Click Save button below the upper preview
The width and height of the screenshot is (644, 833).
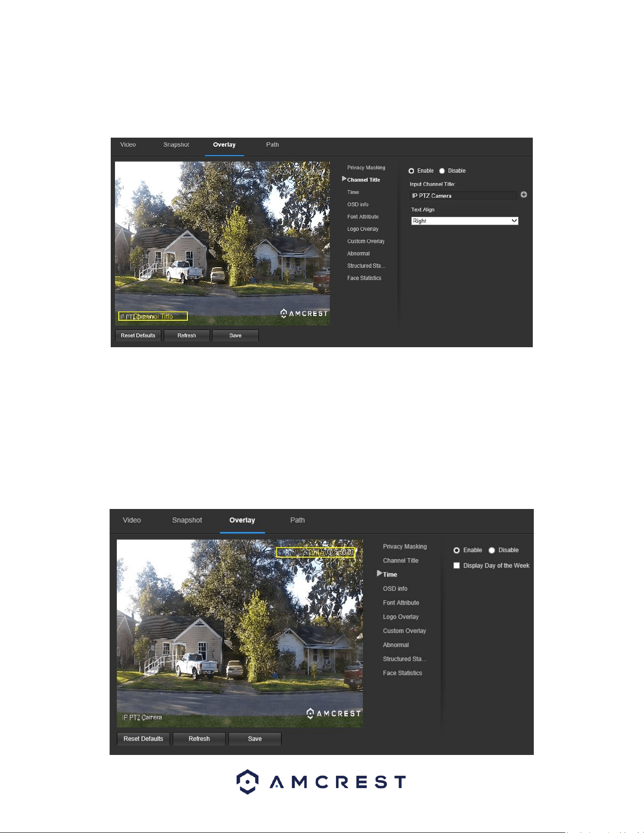point(236,335)
